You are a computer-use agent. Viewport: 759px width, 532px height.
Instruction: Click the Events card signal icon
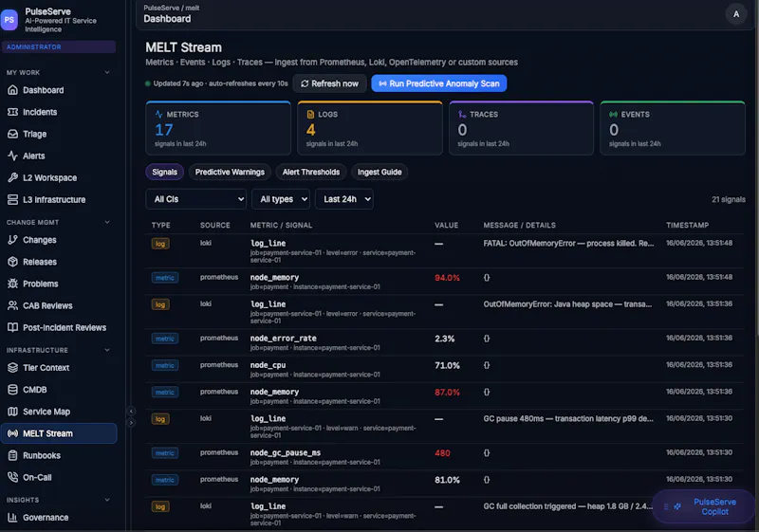point(613,115)
